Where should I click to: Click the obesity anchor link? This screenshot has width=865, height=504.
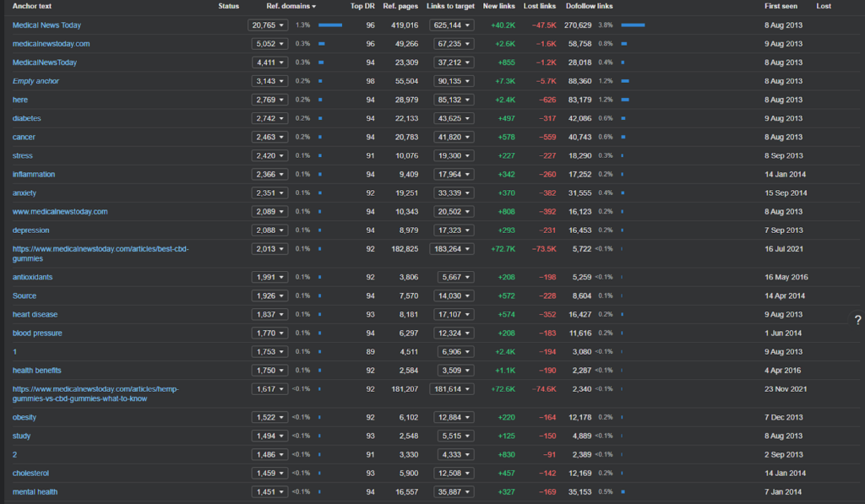click(x=24, y=417)
